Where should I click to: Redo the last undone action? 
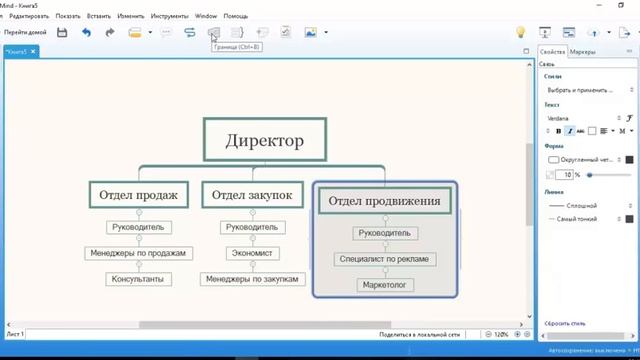coord(110,32)
